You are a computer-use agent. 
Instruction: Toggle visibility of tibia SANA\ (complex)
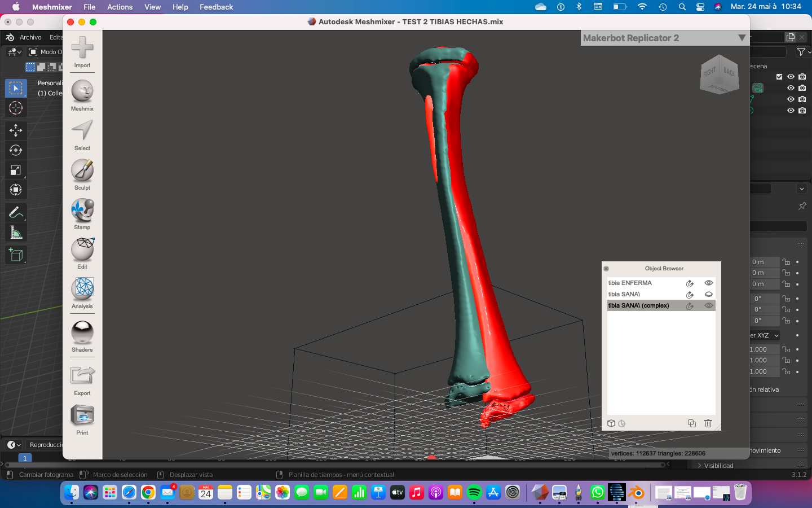coord(709,305)
